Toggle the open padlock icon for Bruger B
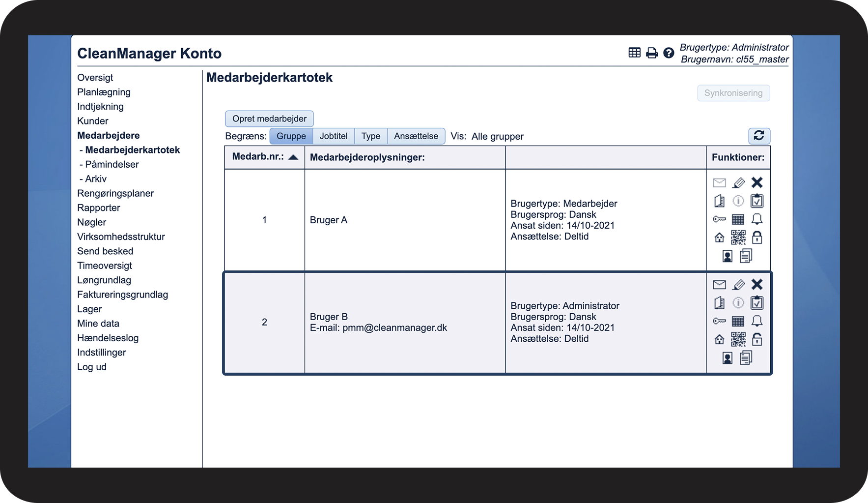 757,339
